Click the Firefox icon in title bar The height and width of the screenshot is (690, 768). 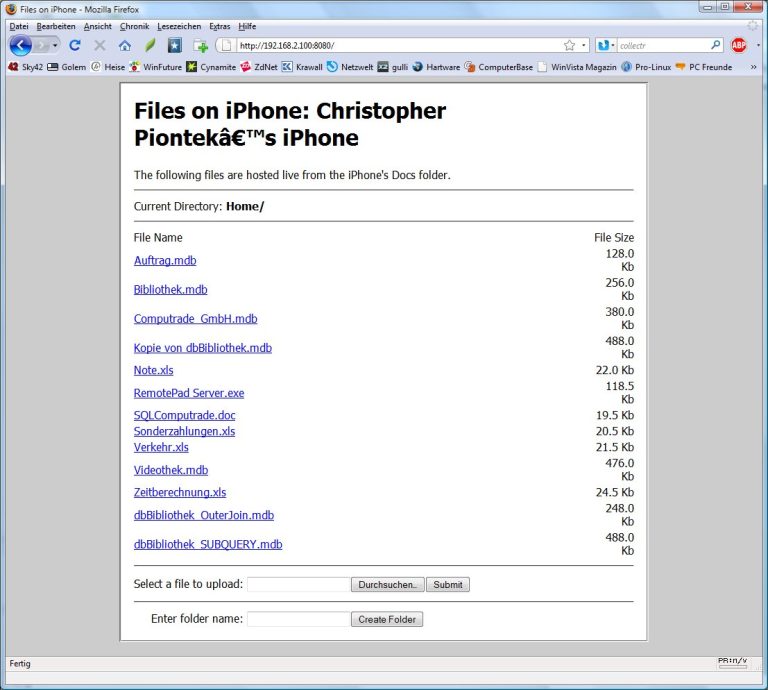pyautogui.click(x=11, y=9)
